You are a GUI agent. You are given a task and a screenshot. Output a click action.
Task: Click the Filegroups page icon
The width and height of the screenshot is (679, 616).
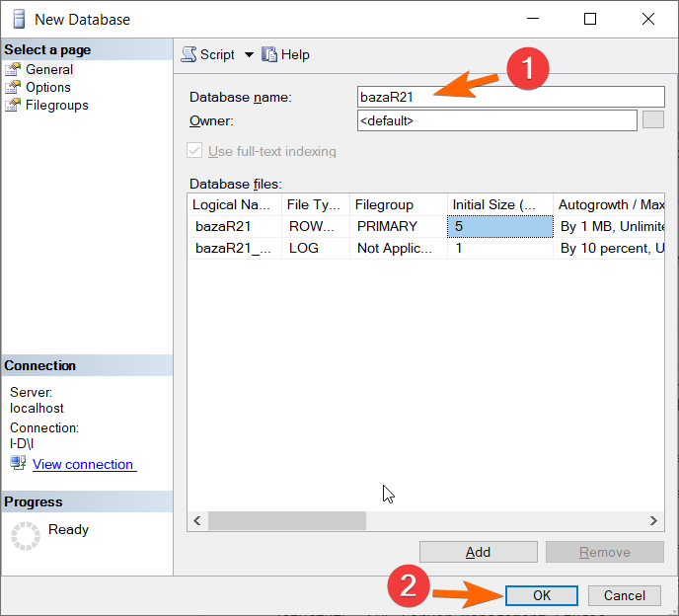(13, 105)
